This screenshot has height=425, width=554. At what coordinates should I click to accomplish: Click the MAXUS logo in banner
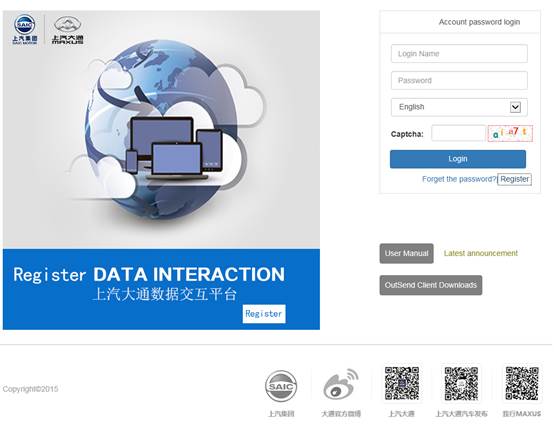[67, 30]
